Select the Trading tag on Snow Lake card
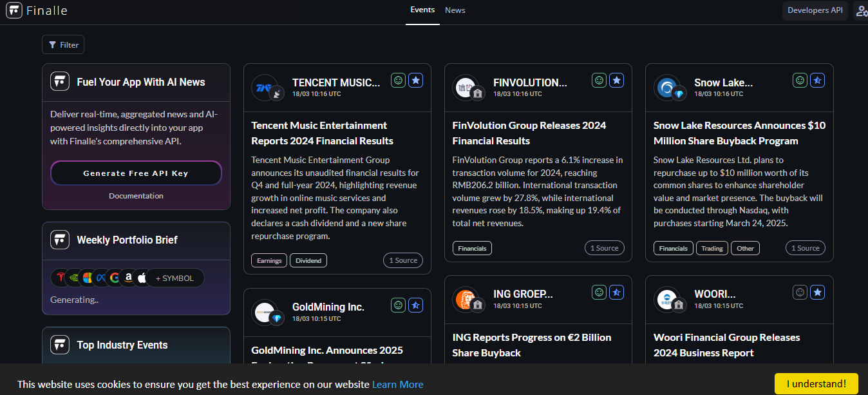868x395 pixels. point(712,248)
